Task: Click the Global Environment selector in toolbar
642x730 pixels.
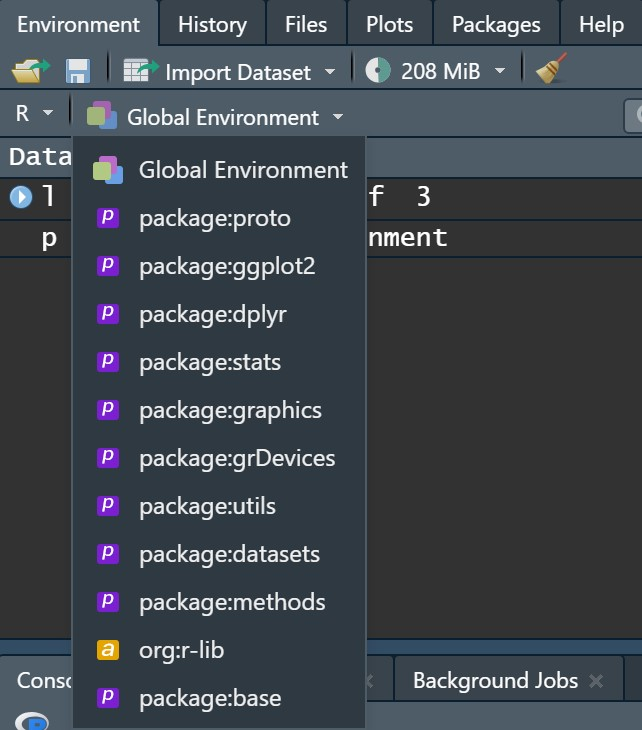Action: [214, 116]
